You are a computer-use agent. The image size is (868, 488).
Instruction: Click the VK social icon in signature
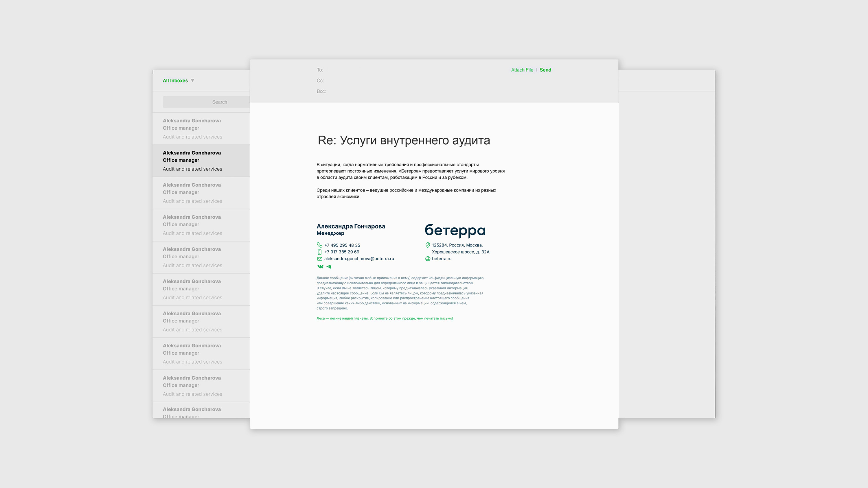pos(320,266)
